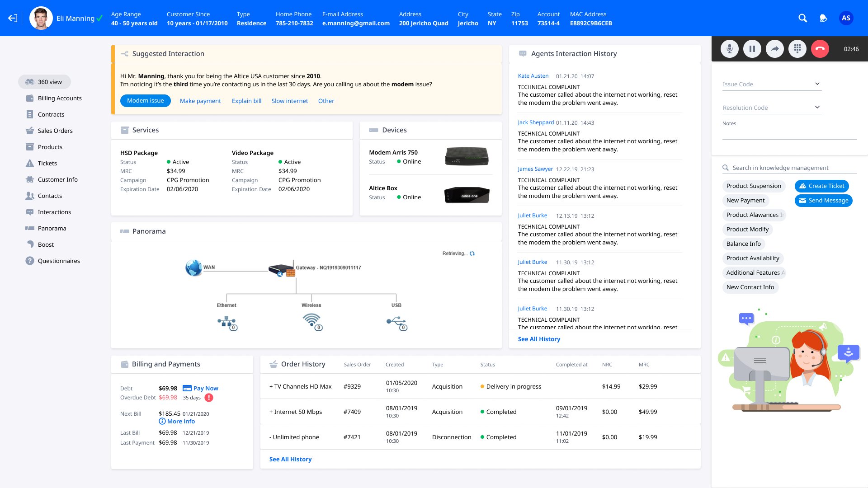Click More info for next bill

(x=177, y=421)
